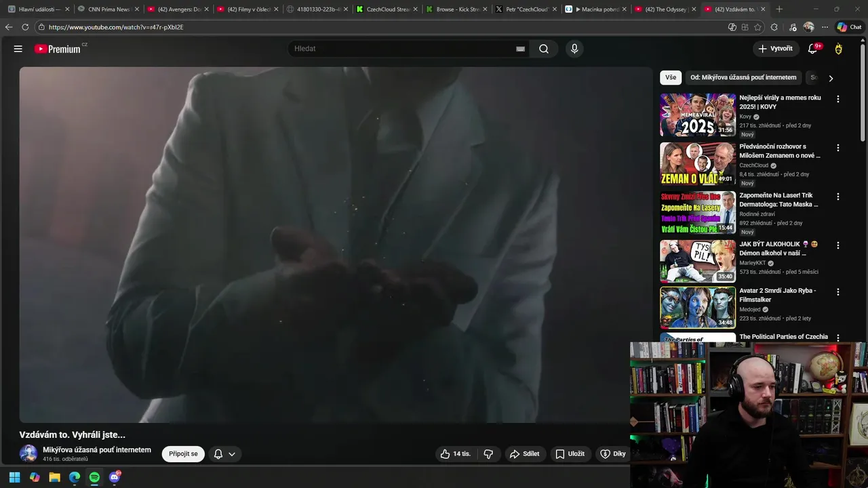Open Nejlepší virály a memes roku 2025 thumbnail
This screenshot has width=868, height=488.
click(x=698, y=115)
